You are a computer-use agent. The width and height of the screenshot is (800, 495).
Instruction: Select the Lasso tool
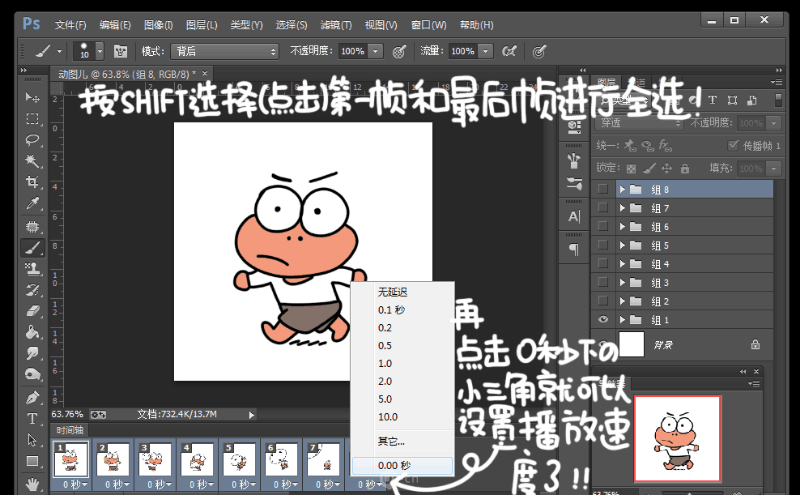point(32,139)
